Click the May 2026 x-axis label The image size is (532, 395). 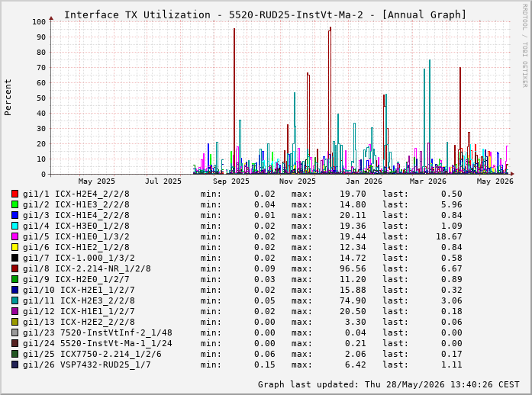[x=495, y=181]
